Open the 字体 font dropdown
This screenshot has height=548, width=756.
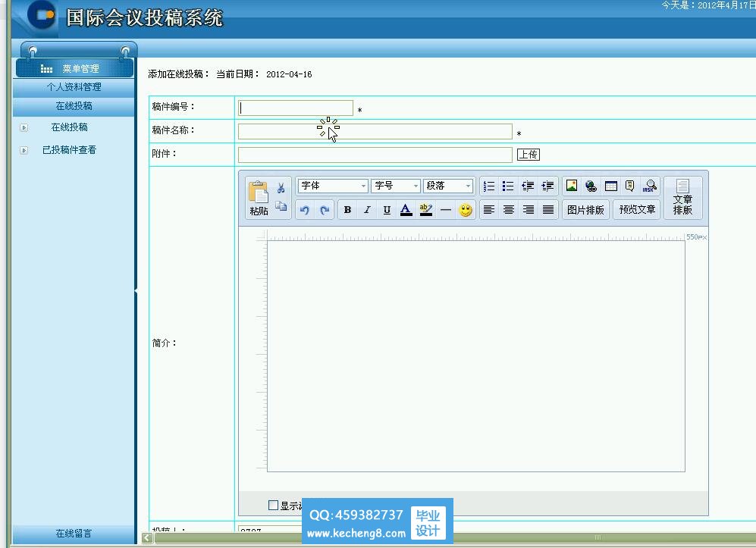click(333, 186)
